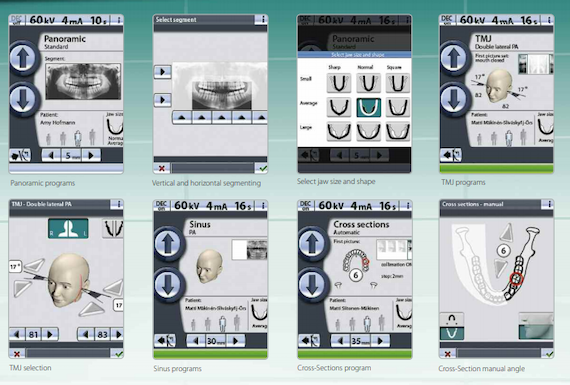Viewport: 570px width, 385px height.
Task: Tap the down arrow on TMJ Double lateral PA program screen
Action: [x=454, y=99]
